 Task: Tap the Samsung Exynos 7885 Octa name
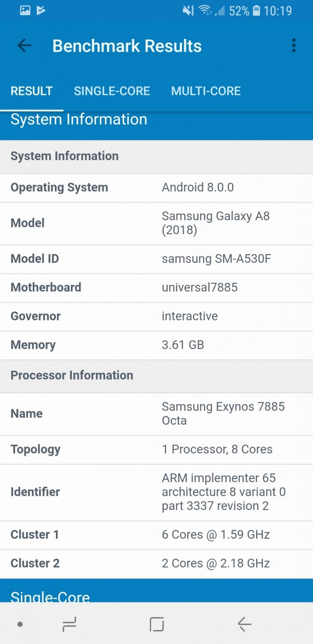pyautogui.click(x=223, y=413)
